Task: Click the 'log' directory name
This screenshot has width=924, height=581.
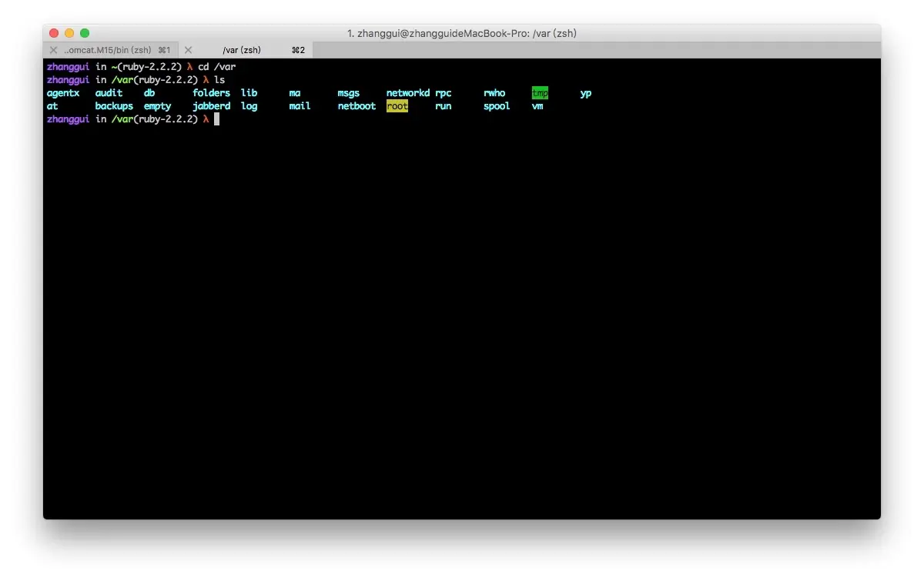Action: coord(249,106)
